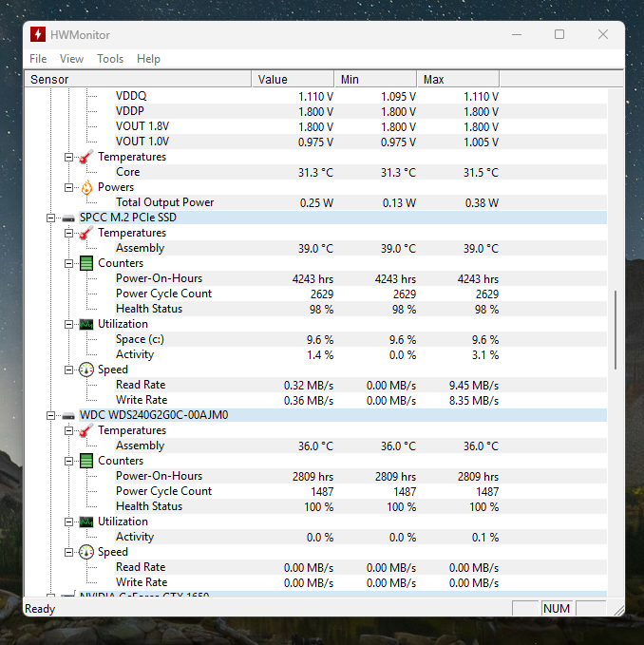644x645 pixels.
Task: Click the Max column header
Action: 458,79
